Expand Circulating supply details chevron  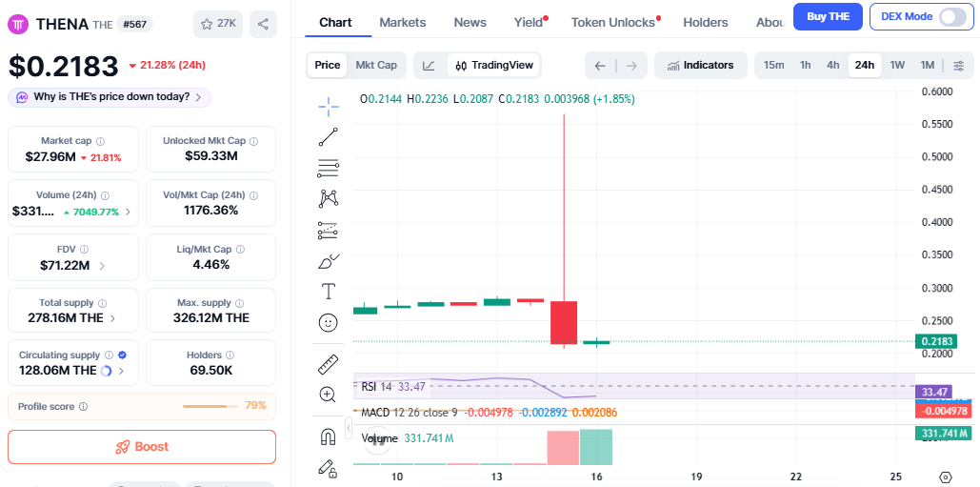121,371
